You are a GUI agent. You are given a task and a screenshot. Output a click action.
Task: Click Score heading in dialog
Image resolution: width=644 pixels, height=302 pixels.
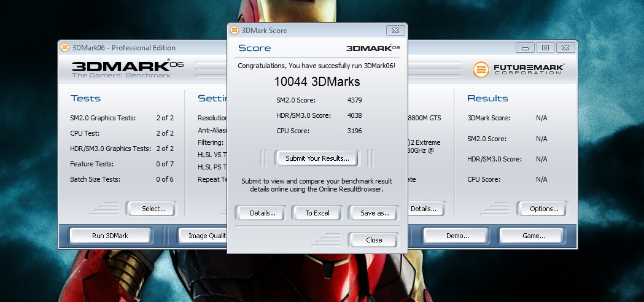pyautogui.click(x=254, y=48)
